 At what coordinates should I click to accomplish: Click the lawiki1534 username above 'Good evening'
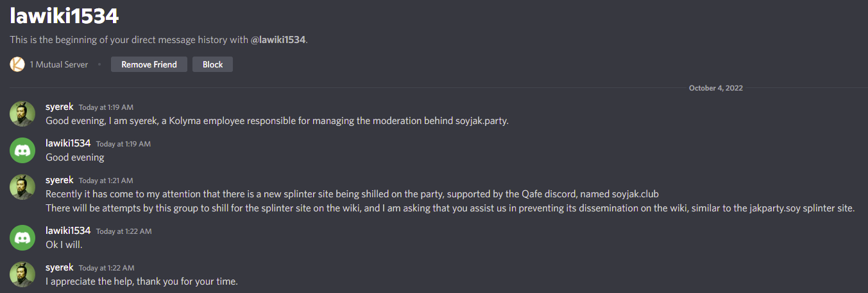click(x=68, y=143)
